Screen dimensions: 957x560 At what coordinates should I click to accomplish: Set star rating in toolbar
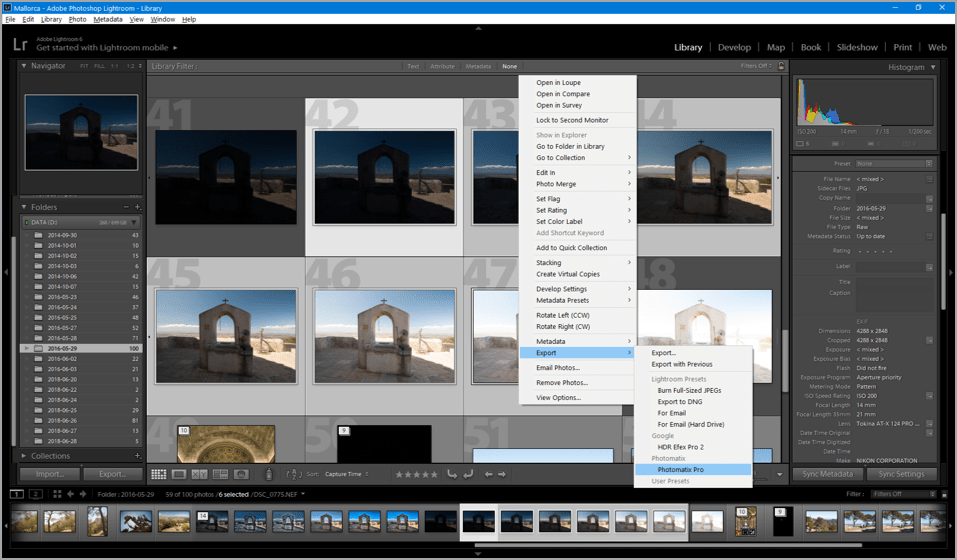click(x=416, y=474)
